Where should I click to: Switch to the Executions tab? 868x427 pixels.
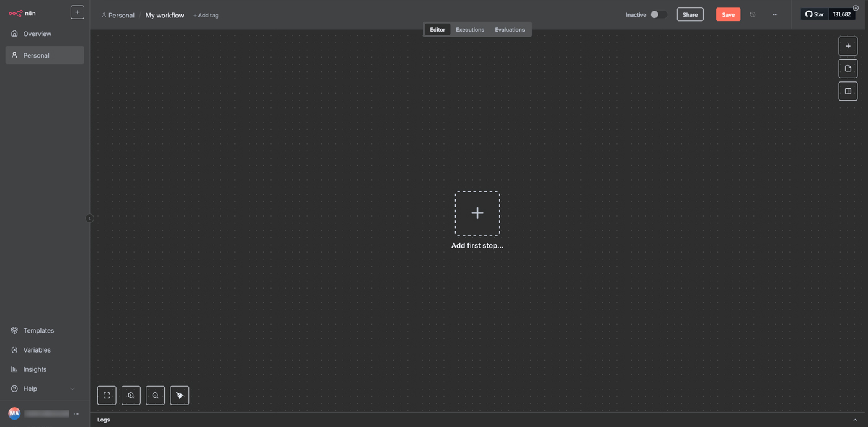coord(469,29)
